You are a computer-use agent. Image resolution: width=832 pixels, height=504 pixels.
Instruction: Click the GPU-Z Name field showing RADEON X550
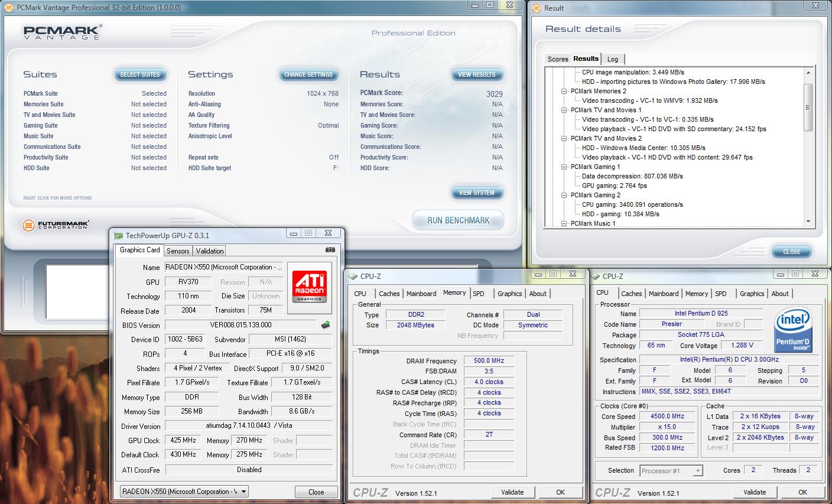tap(224, 267)
